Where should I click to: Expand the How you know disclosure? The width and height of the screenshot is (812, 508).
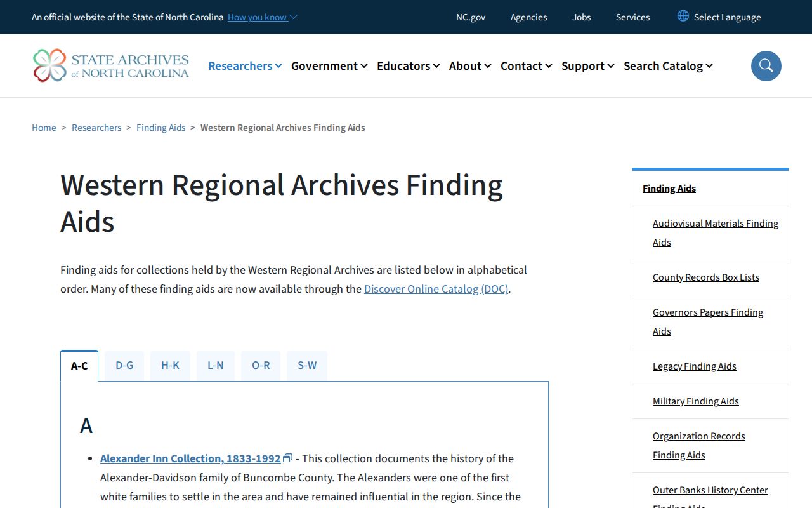click(263, 17)
